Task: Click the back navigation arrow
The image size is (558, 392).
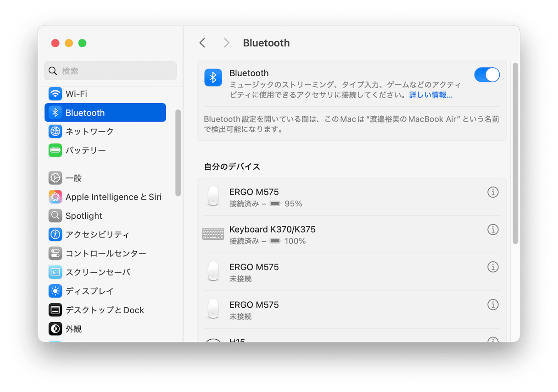Action: coord(202,43)
